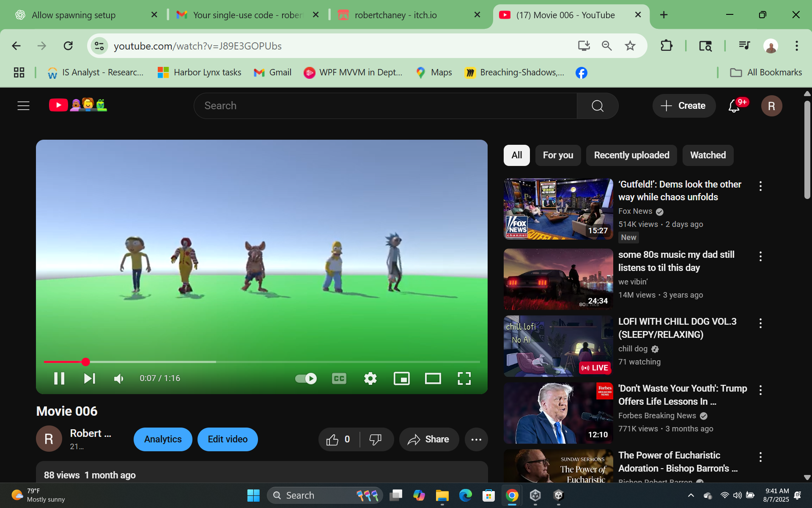
Task: Open the Robert channel name link
Action: (91, 433)
